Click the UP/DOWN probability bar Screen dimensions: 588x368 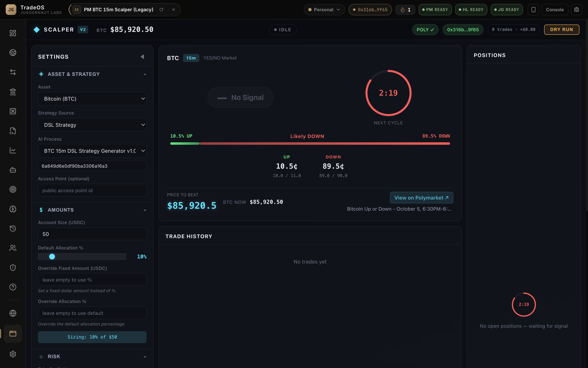click(x=310, y=144)
